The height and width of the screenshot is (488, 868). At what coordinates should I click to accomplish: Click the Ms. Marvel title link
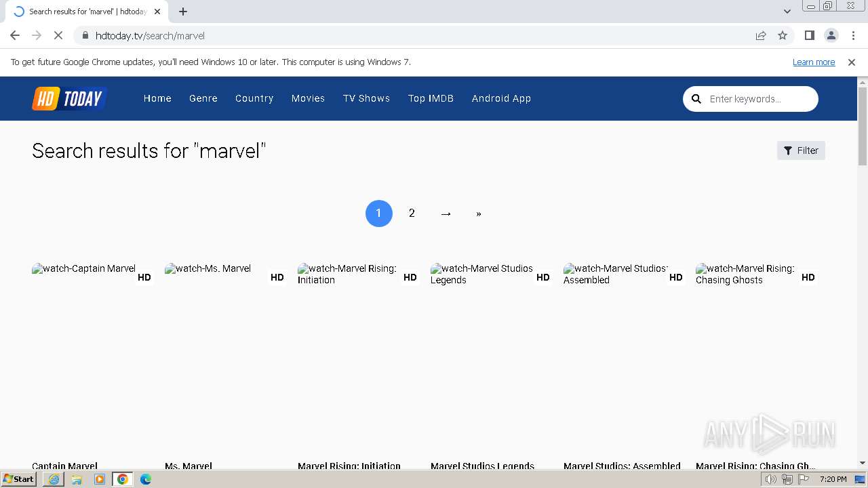[189, 466]
